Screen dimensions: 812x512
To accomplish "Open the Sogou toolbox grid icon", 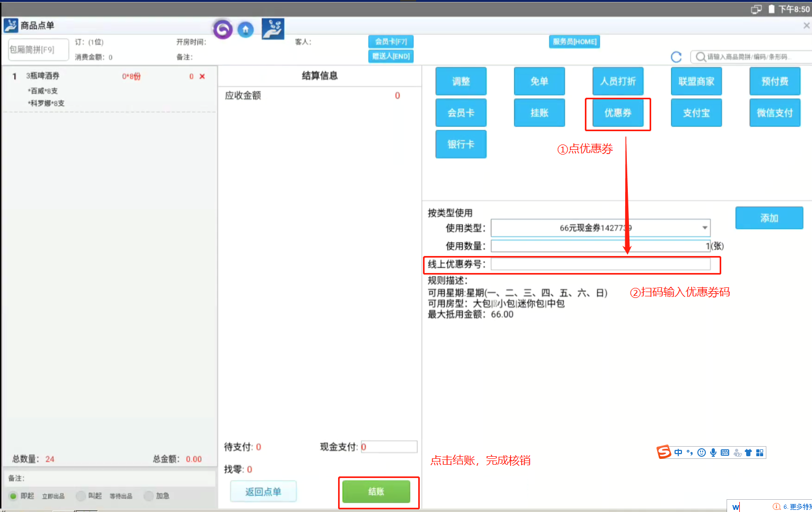I will tap(760, 453).
